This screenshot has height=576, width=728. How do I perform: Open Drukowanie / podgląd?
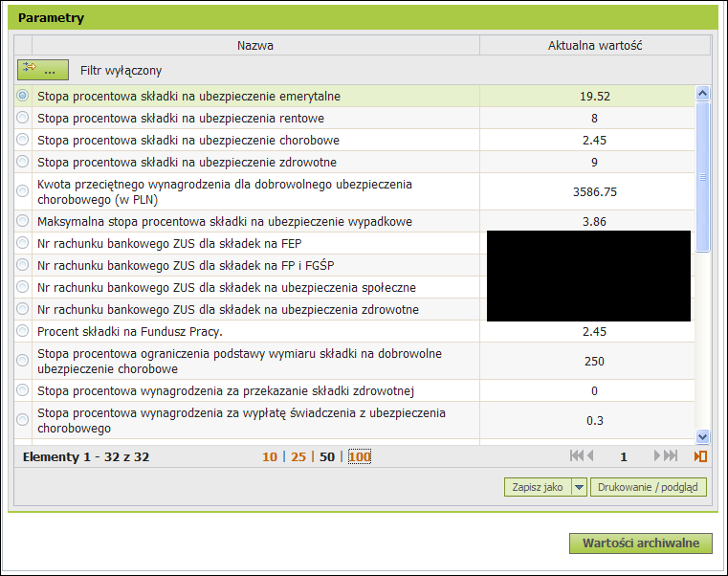pyautogui.click(x=649, y=487)
